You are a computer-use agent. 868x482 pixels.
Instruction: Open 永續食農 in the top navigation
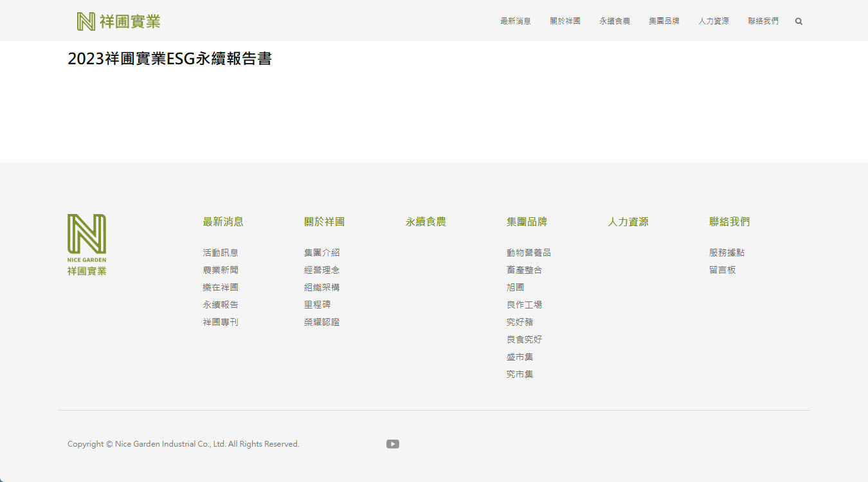tap(615, 21)
